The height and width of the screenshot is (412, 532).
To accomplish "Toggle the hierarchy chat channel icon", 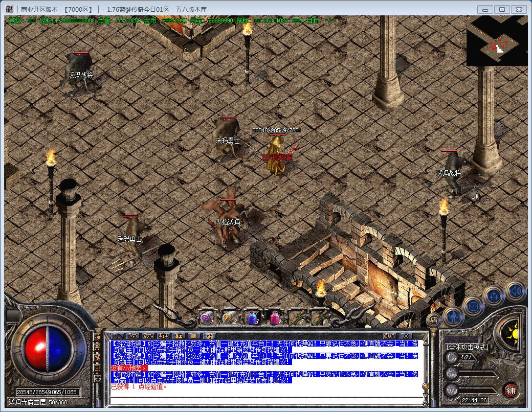I will point(97,347).
